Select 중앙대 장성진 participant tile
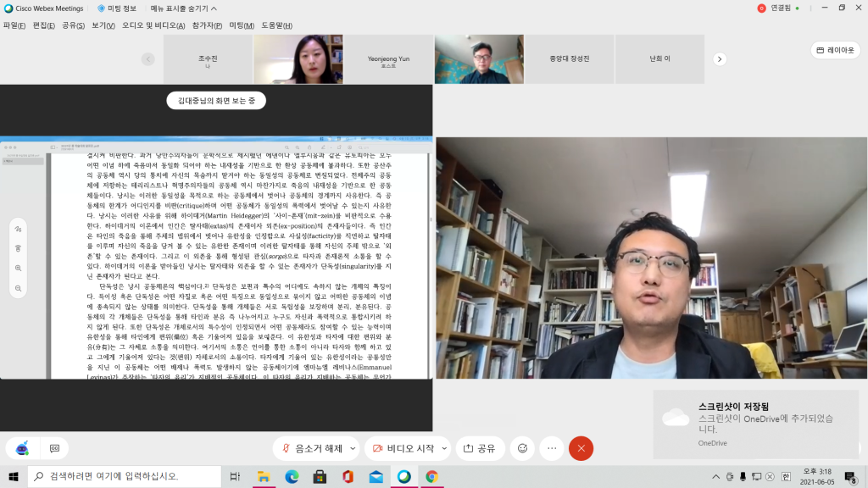The image size is (868, 488). [x=569, y=59]
